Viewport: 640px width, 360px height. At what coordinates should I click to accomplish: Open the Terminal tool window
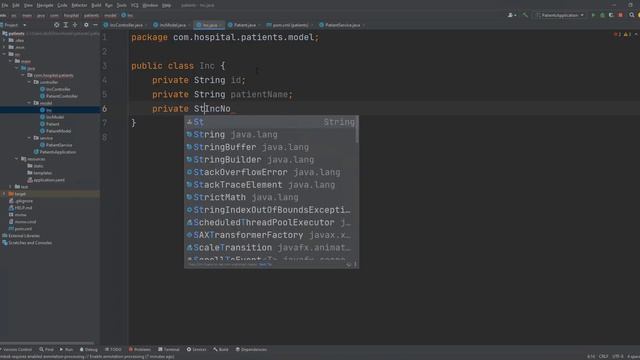[169, 349]
